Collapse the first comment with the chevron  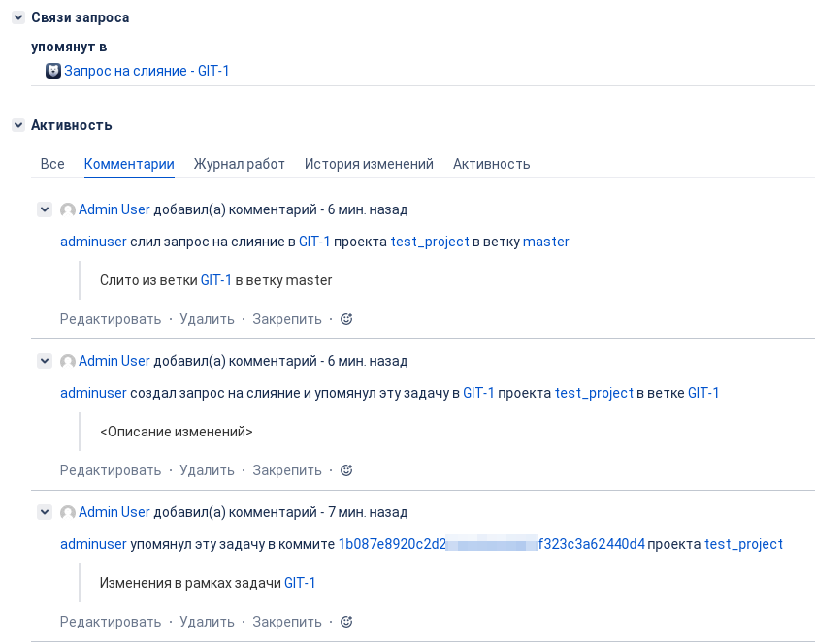[x=45, y=209]
